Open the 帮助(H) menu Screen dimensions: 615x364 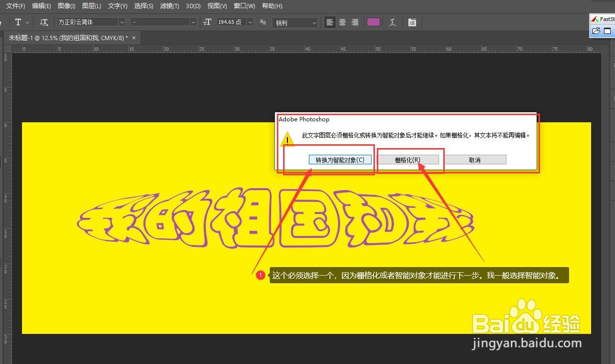click(x=272, y=6)
